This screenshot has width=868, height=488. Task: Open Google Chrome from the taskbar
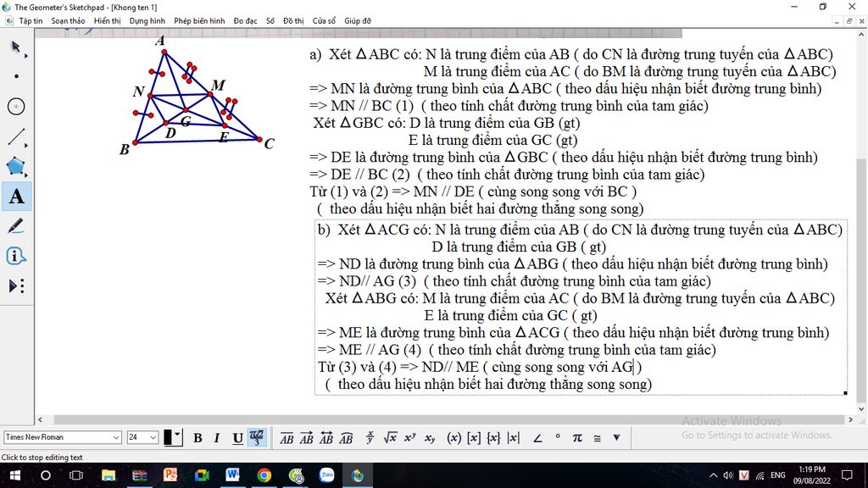(x=264, y=475)
